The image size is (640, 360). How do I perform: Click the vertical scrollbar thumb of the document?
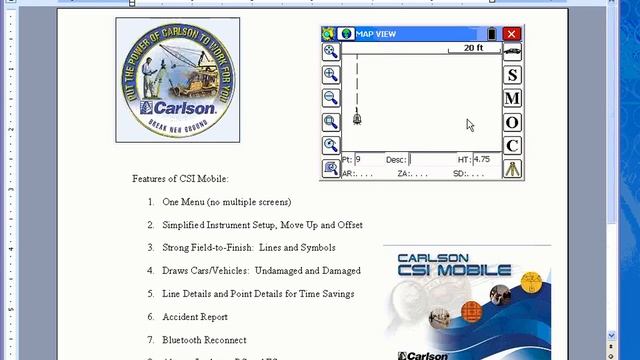611,114
